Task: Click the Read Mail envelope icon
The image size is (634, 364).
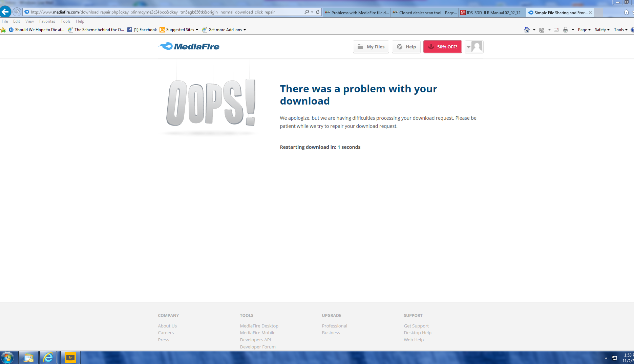Action: [556, 30]
